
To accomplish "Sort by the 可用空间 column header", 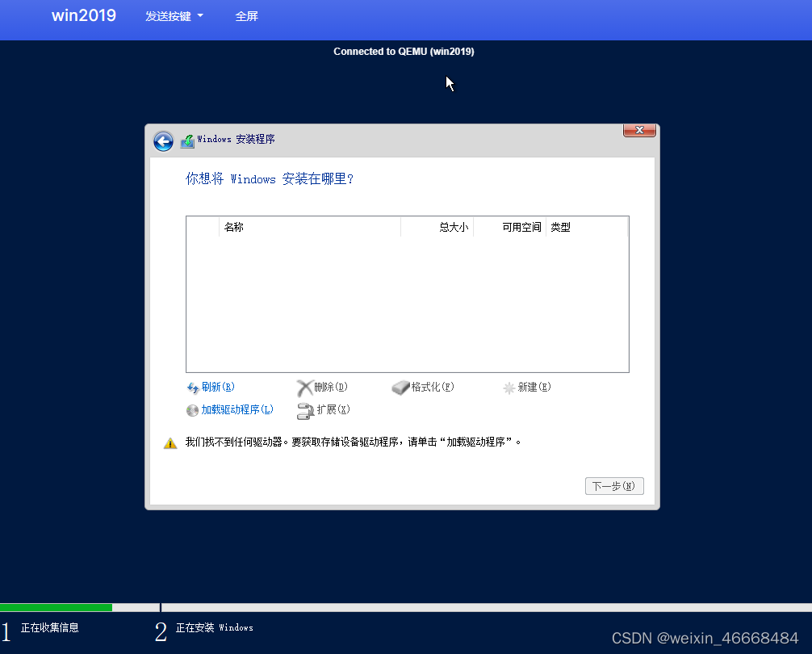I will pyautogui.click(x=509, y=227).
